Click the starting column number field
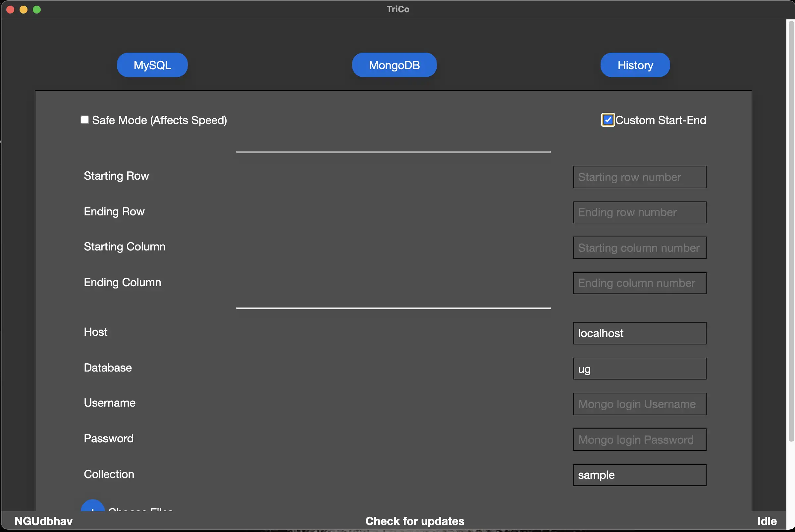 click(x=639, y=247)
